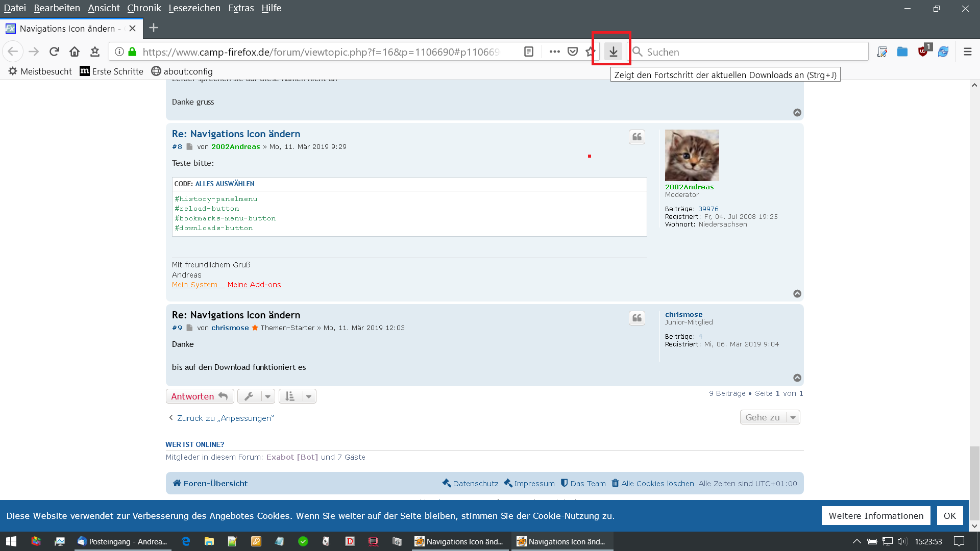Viewport: 980px width, 551px height.
Task: Click in the Suchen search field
Action: [x=750, y=52]
